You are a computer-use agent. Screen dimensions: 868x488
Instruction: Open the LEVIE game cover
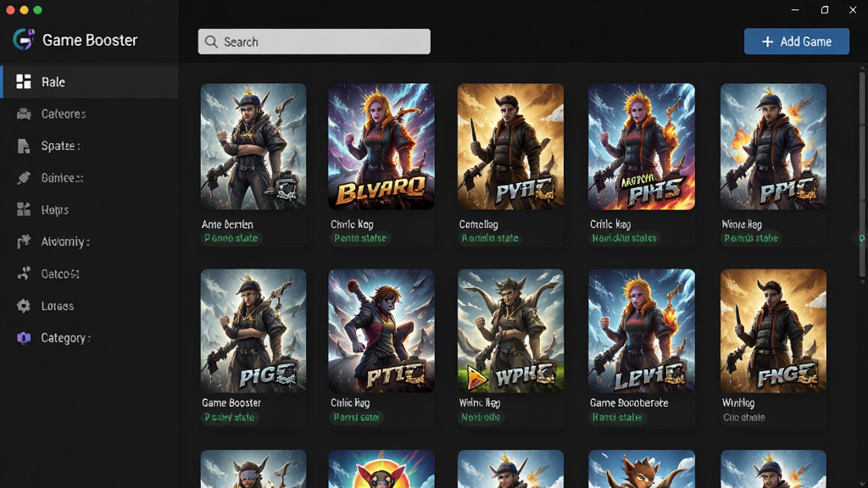[x=641, y=331]
